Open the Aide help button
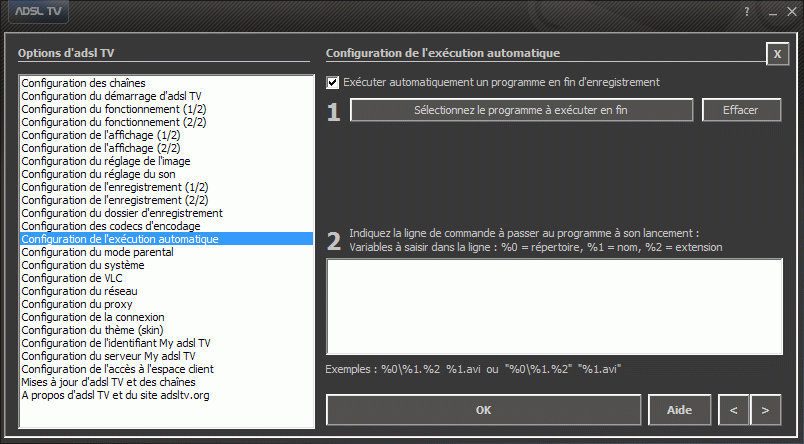 [679, 410]
